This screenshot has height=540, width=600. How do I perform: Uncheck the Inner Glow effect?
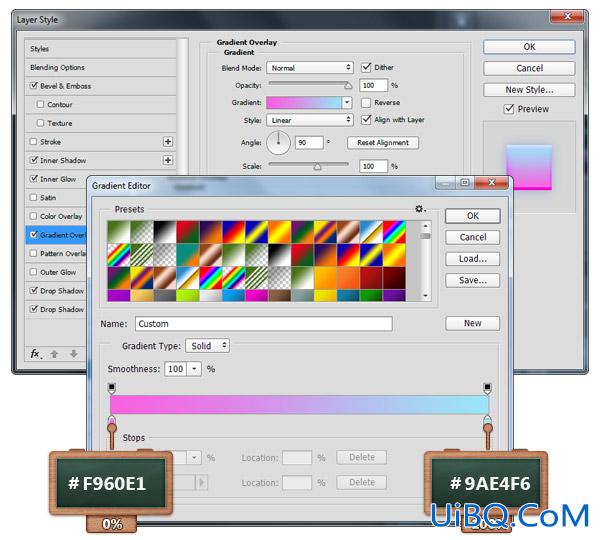(x=34, y=179)
